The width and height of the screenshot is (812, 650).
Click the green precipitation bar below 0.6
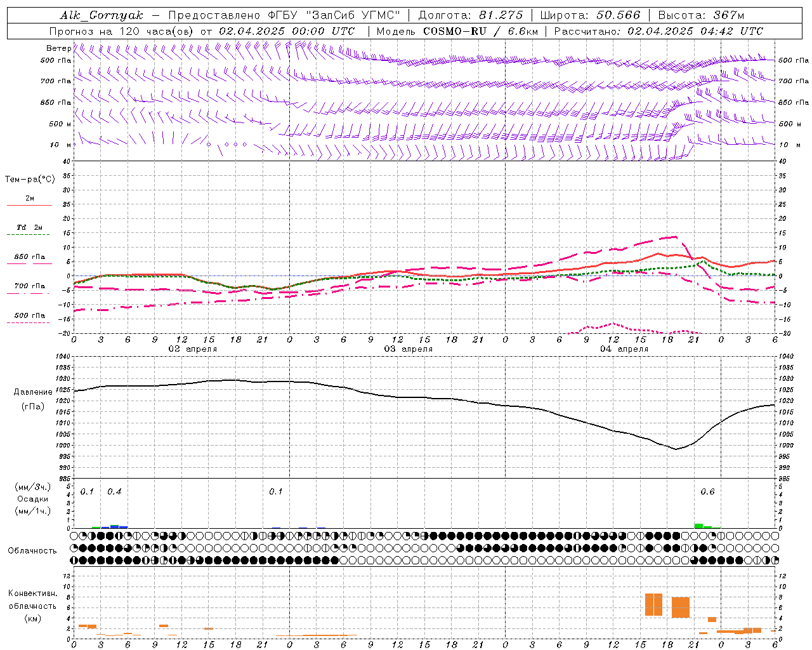coord(698,526)
